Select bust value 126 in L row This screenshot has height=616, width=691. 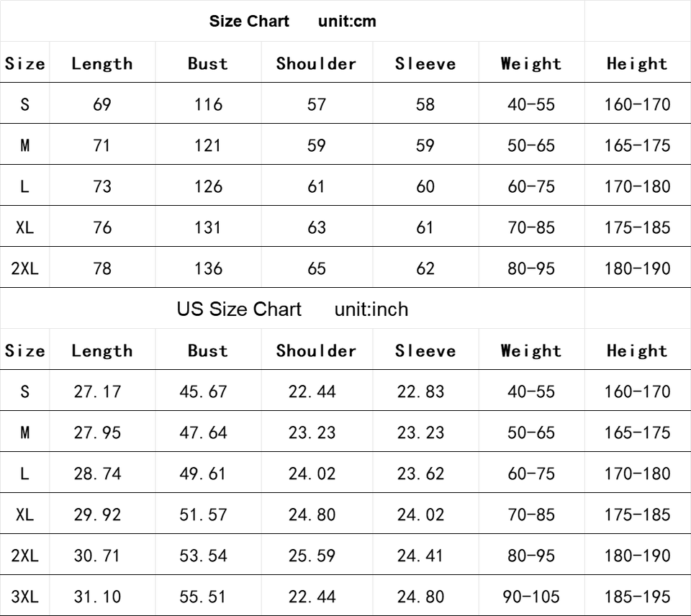[x=208, y=187]
